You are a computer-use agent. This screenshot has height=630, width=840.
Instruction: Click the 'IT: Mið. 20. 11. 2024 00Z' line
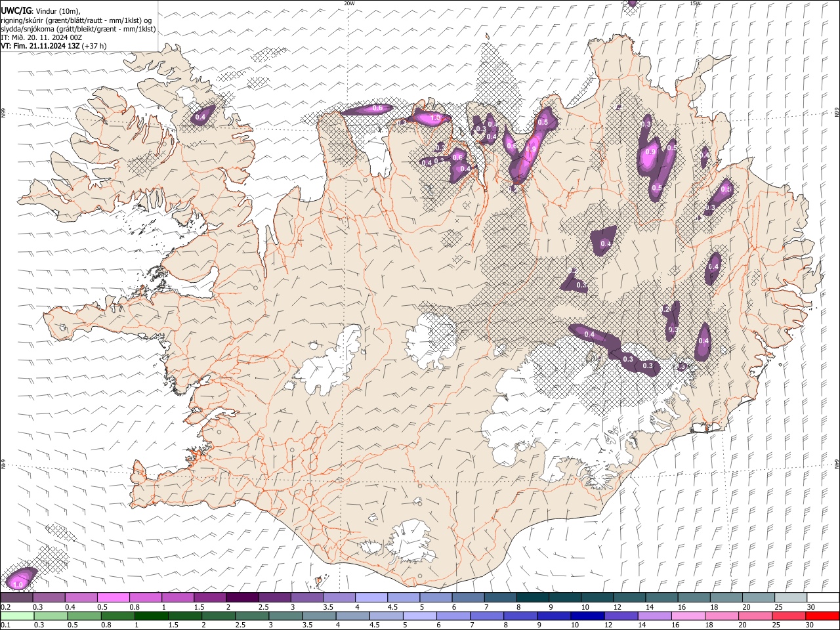41,37
